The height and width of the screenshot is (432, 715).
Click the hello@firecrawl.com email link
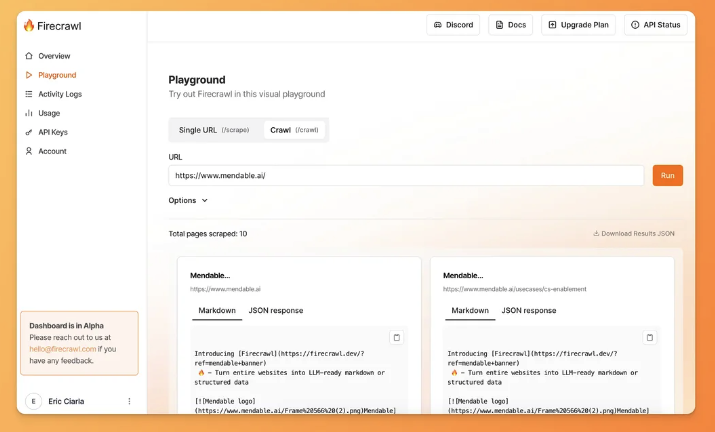pos(62,349)
